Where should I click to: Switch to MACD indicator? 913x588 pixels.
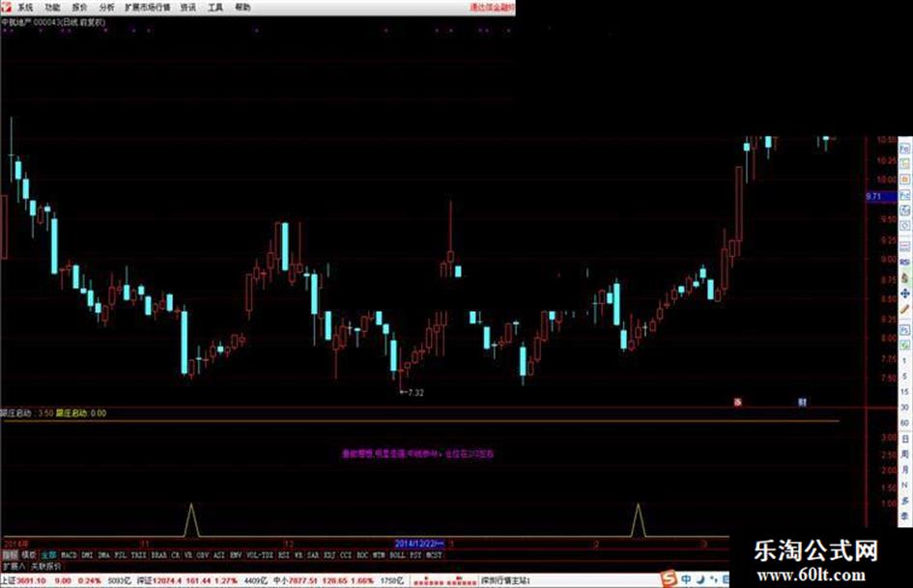69,555
